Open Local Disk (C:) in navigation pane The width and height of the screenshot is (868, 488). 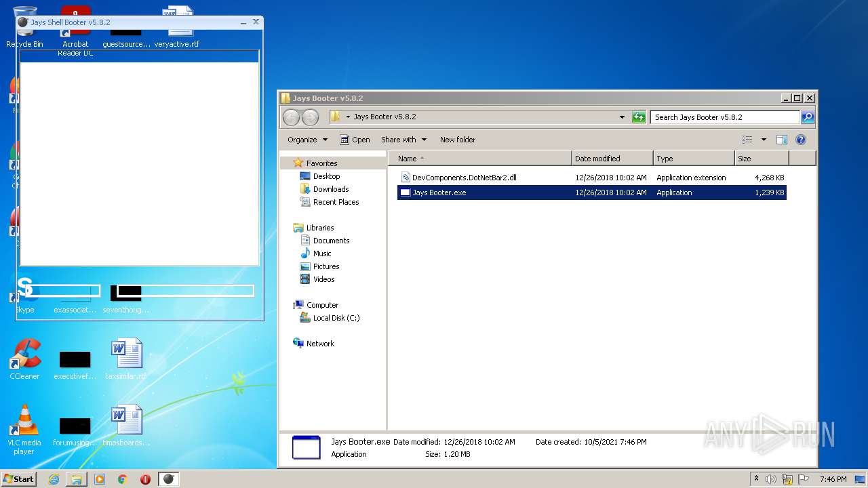point(336,318)
